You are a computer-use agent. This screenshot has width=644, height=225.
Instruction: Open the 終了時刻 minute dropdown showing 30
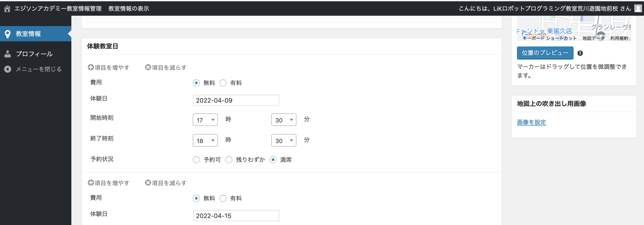tap(284, 140)
